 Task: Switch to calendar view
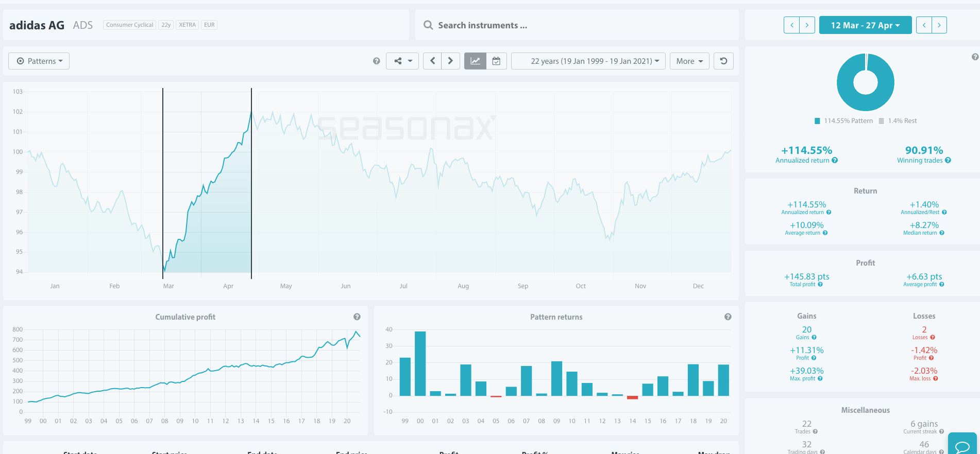(496, 61)
